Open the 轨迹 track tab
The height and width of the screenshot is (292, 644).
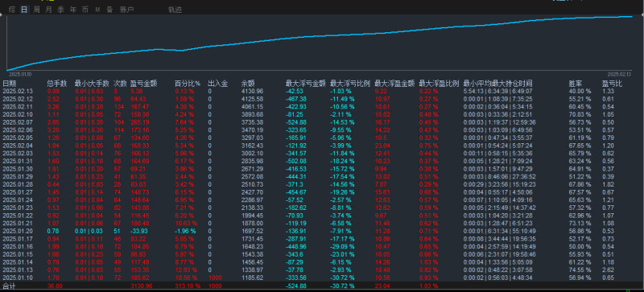[175, 10]
